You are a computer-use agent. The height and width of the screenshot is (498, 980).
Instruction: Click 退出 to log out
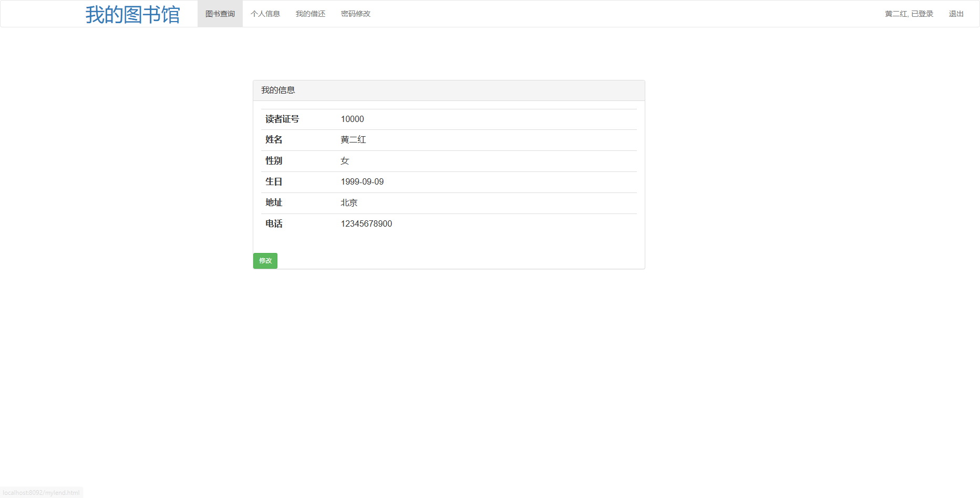[956, 13]
